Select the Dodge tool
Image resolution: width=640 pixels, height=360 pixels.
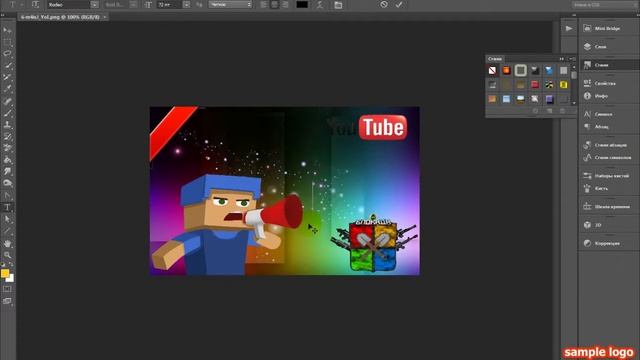coord(7,183)
